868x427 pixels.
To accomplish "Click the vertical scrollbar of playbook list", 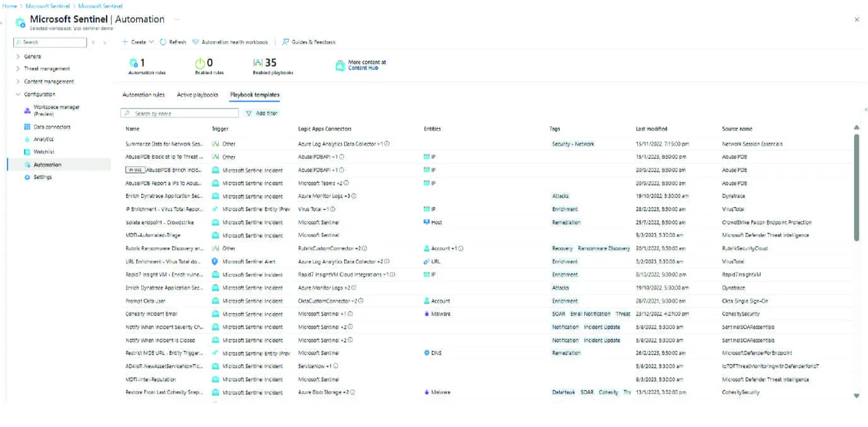I will (x=856, y=189).
